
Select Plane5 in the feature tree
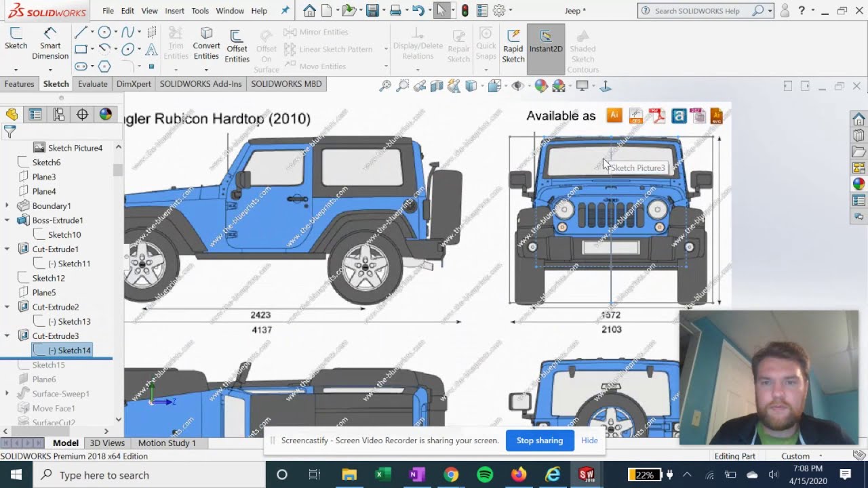coord(44,293)
